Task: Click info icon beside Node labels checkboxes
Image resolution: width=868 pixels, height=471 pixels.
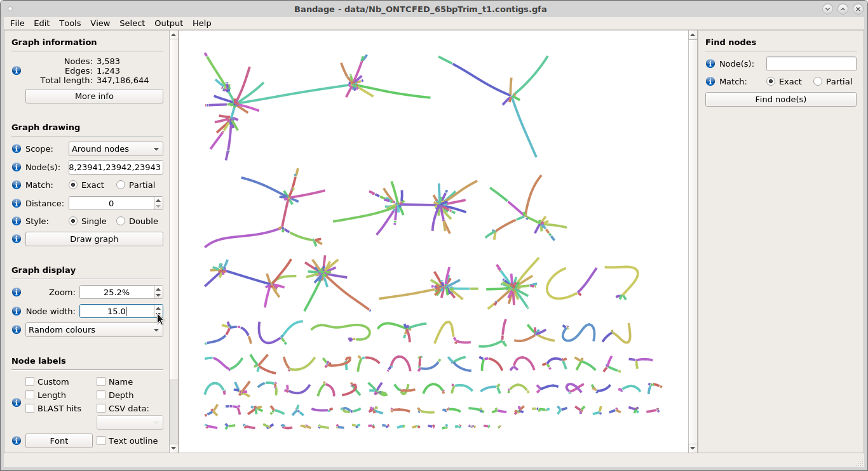Action: pos(17,402)
